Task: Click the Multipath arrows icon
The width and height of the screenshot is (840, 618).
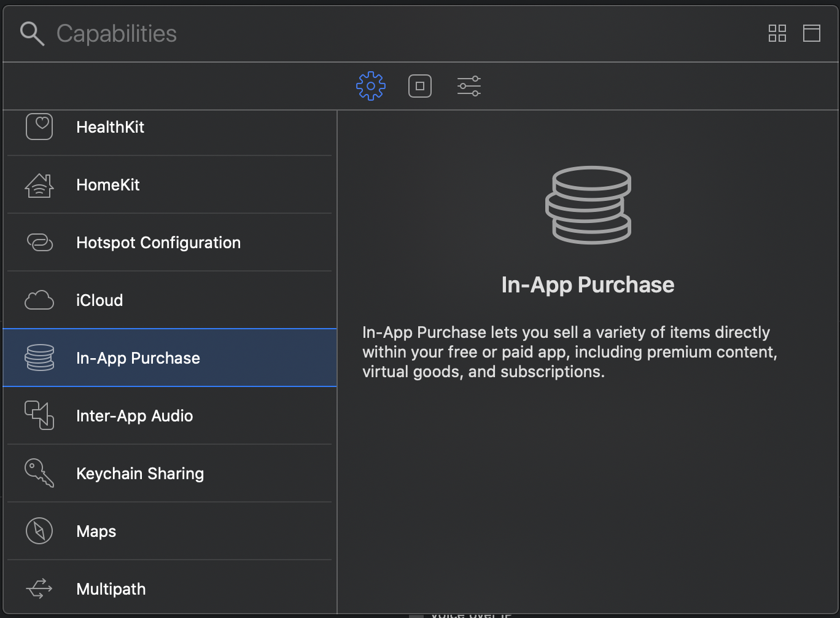Action: tap(39, 589)
